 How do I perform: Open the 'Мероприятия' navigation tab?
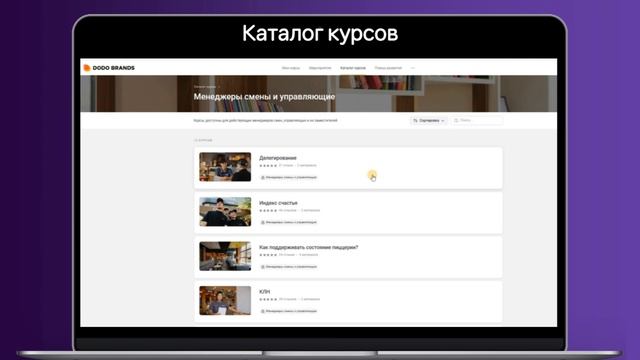click(320, 68)
